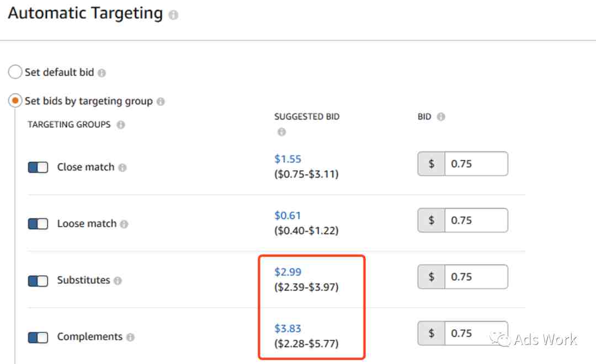Apply the $1.55 suggested bid for Close match

coord(288,159)
